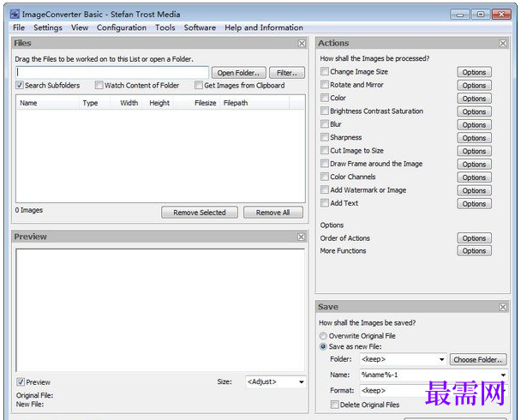Expand the preview Size dropdown
The image size is (521, 420).
coord(301,381)
